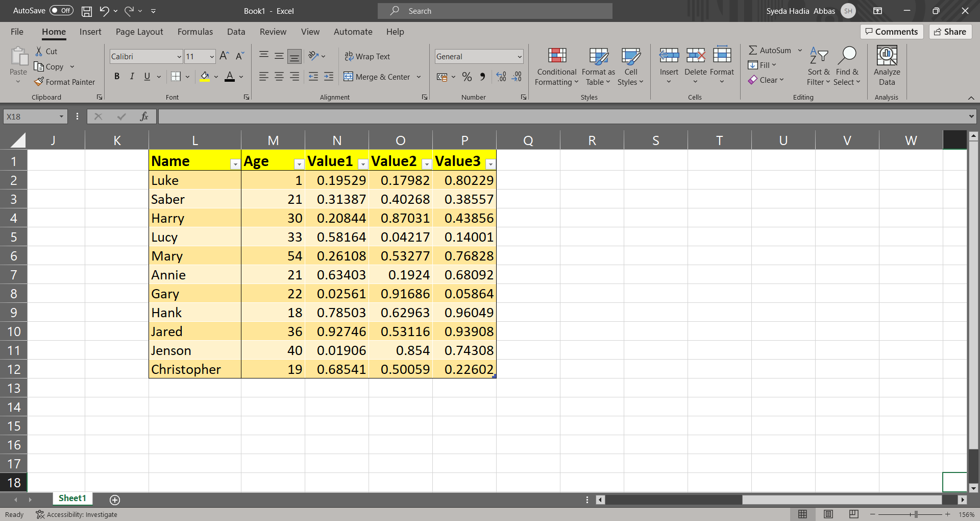This screenshot has width=980, height=521.
Task: Toggle AutoSave on
Action: point(61,10)
